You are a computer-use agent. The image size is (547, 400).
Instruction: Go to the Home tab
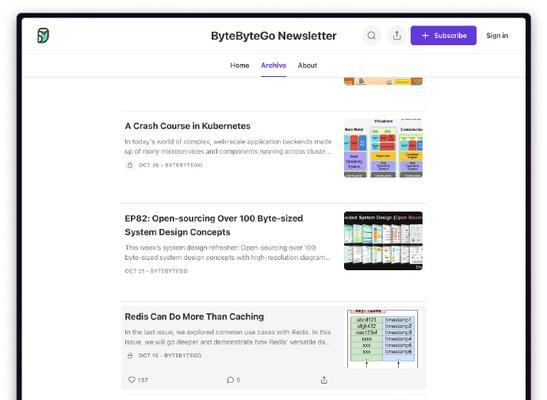coord(240,65)
